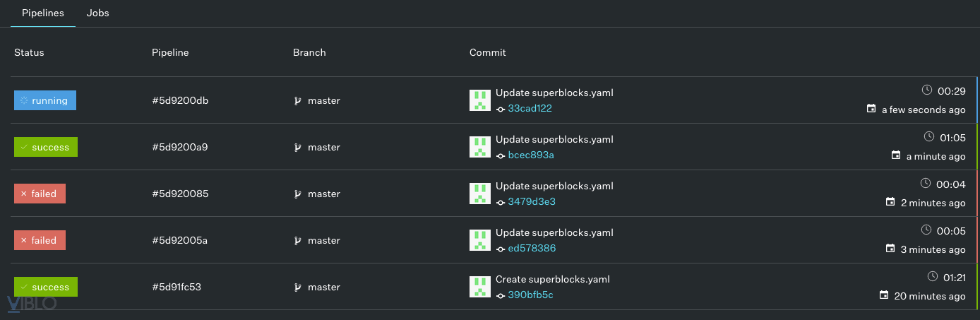Viewport: 980px width, 320px height.
Task: Select the Pipelines tab
Action: coord(43,13)
